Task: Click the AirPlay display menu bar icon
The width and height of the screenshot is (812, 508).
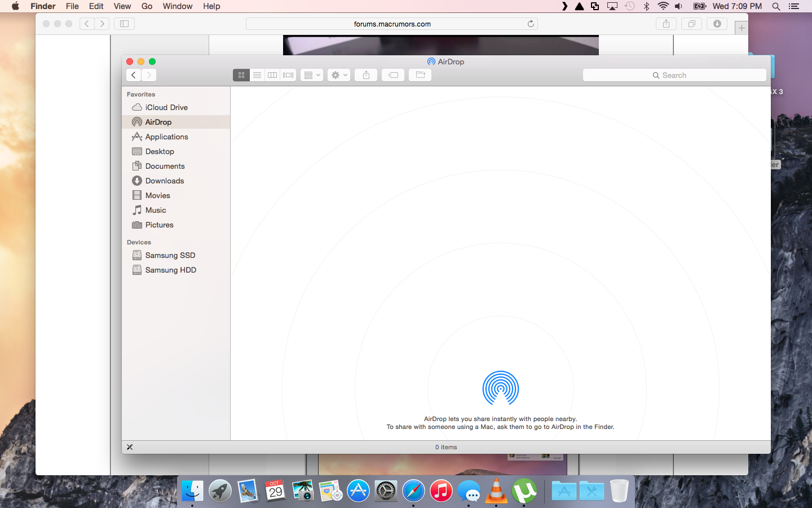Action: coord(612,6)
